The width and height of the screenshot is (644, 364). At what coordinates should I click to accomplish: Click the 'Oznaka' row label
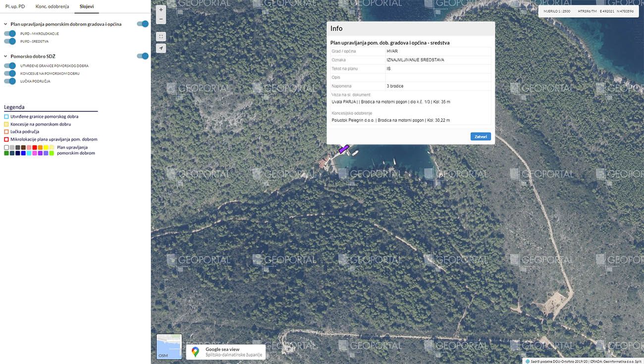click(338, 60)
